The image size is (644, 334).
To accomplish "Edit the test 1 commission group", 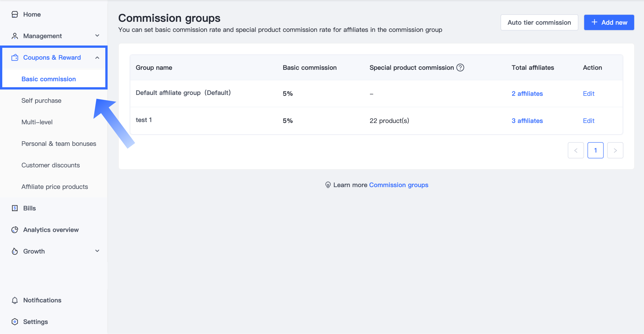I will [x=588, y=121].
